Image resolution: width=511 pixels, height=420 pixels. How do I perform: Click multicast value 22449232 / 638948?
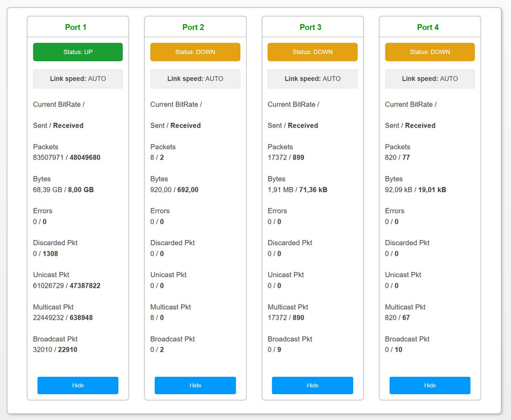pyautogui.click(x=62, y=318)
